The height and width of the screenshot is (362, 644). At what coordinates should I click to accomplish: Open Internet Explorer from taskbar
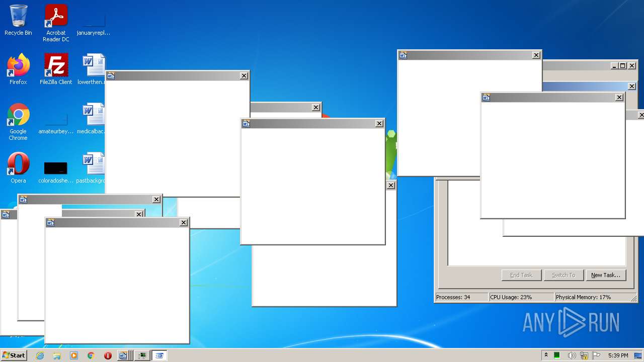[40, 355]
